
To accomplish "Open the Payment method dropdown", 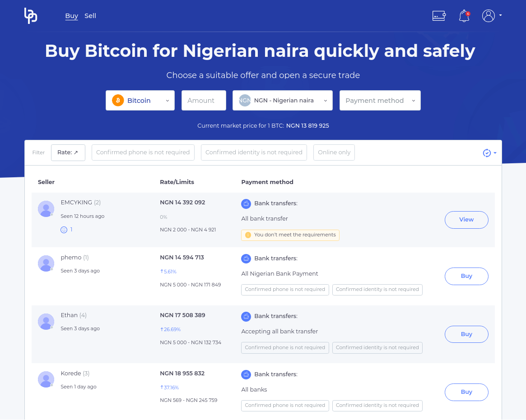I will click(x=380, y=101).
